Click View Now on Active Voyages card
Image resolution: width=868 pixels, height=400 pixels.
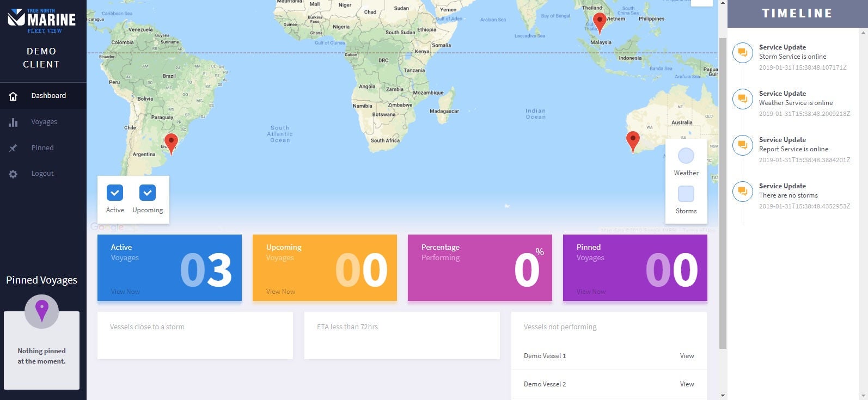[125, 292]
